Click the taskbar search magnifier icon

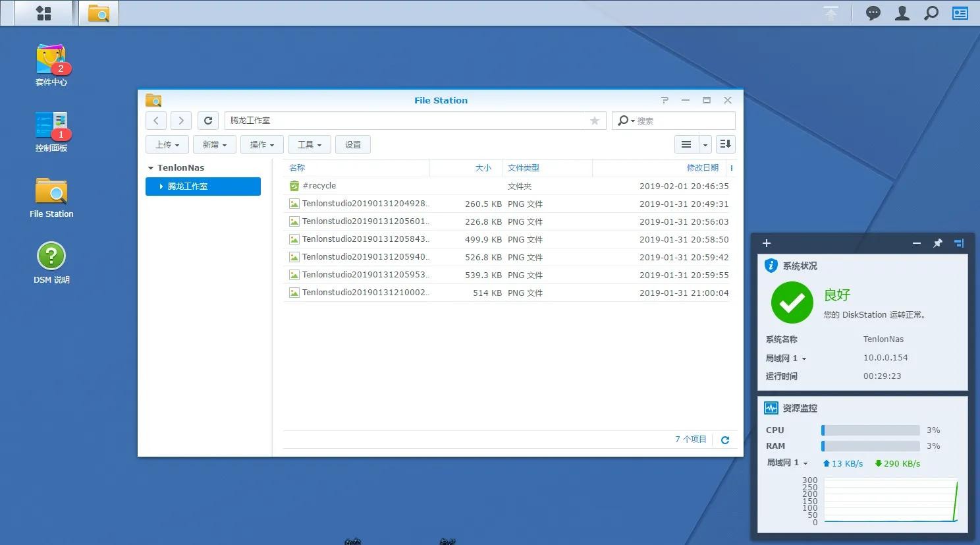pos(931,13)
